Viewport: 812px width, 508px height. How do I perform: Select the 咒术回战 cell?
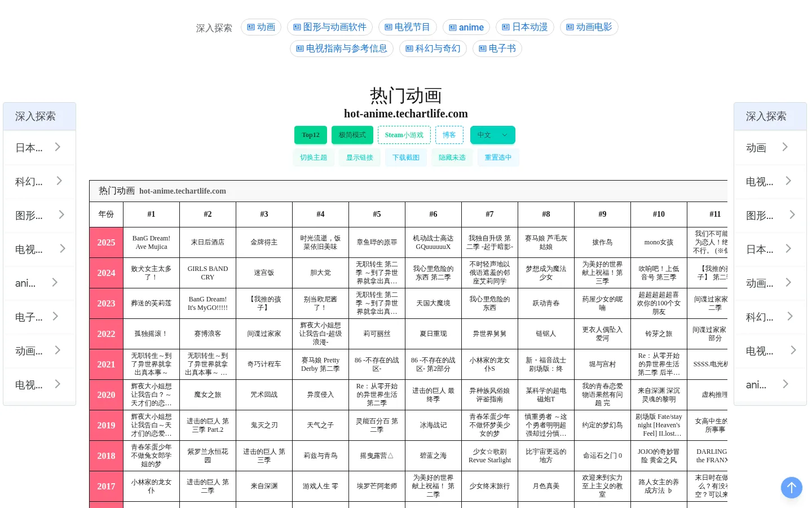tap(264, 395)
